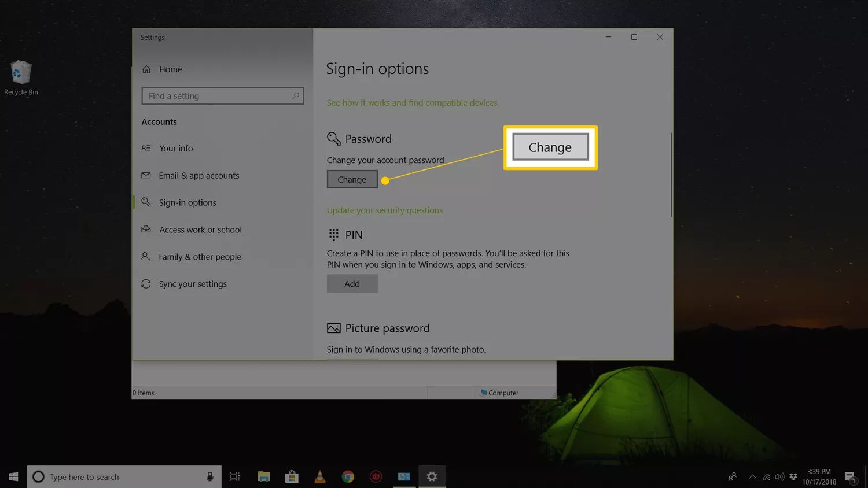The image size is (868, 488).
Task: Open the red circular app in taskbar
Action: (x=376, y=476)
